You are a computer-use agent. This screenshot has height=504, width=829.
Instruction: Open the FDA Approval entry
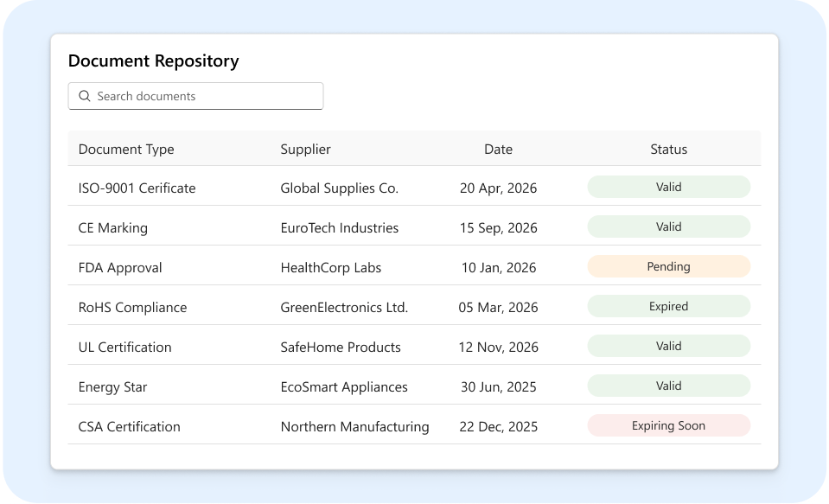coord(120,268)
